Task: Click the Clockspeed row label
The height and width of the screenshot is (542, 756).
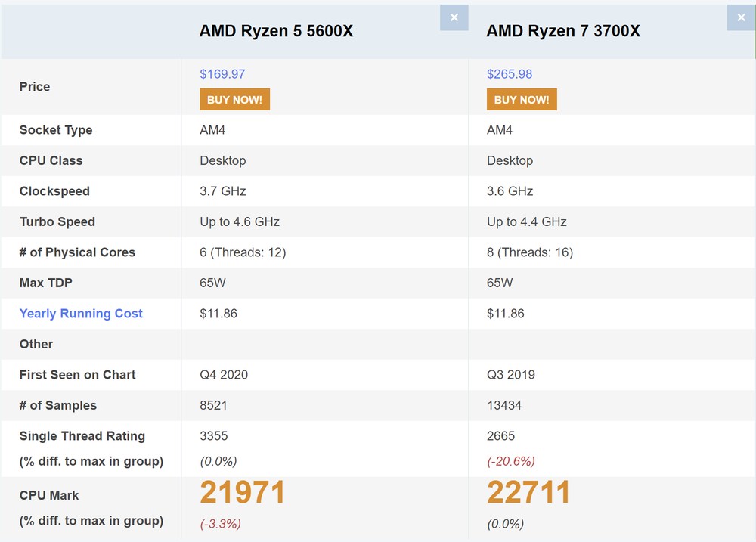Action: pos(54,191)
